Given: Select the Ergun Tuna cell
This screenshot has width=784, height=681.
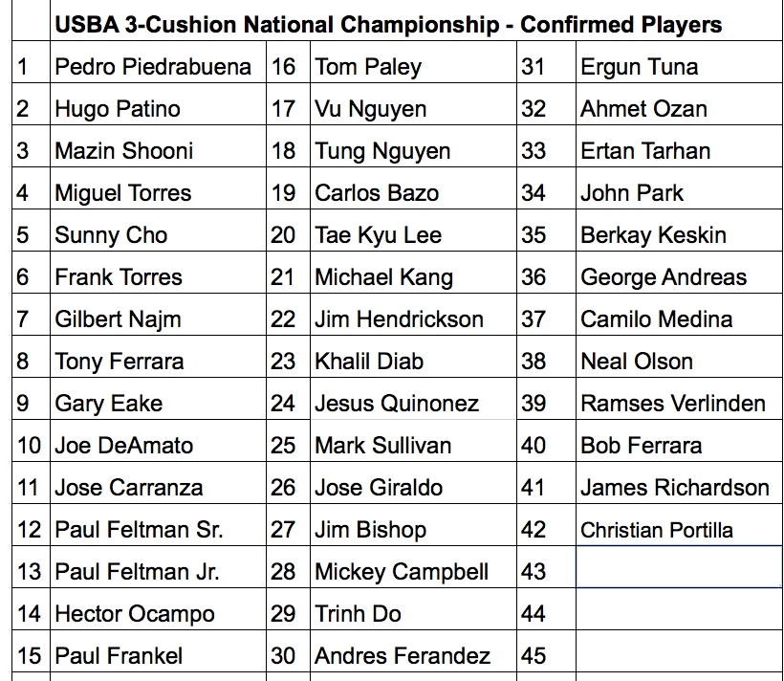Looking at the screenshot, I should [x=679, y=62].
